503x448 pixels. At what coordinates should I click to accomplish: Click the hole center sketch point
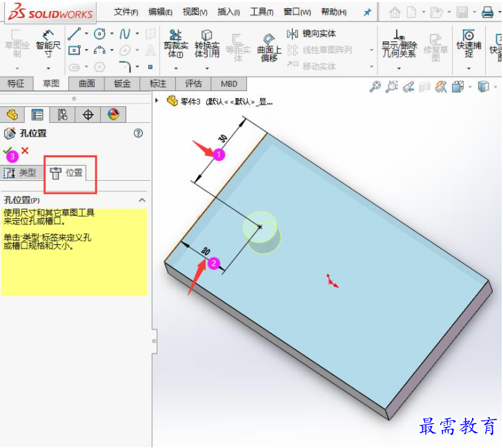[260, 227]
